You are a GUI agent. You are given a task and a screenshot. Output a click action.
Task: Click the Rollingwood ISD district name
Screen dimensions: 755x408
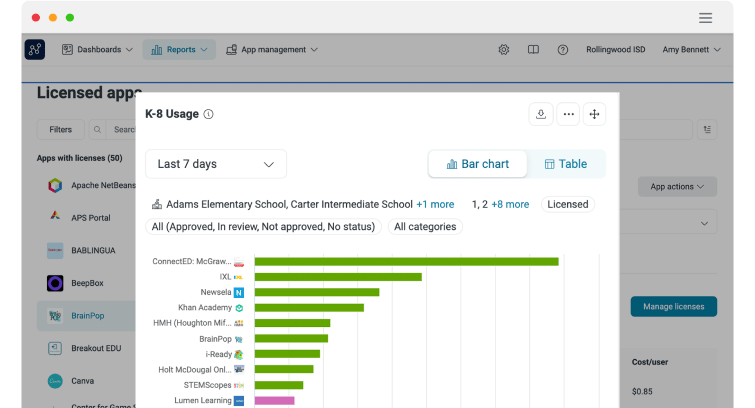[x=615, y=50]
